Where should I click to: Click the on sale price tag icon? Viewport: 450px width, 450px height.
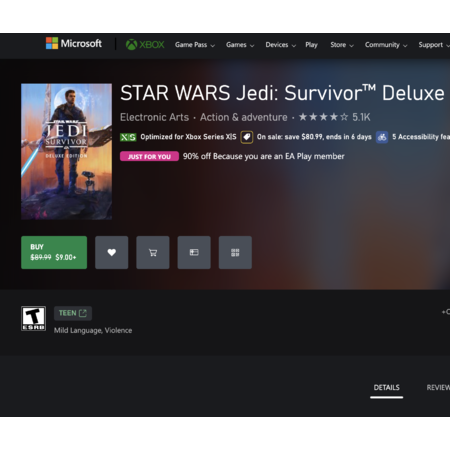247,137
